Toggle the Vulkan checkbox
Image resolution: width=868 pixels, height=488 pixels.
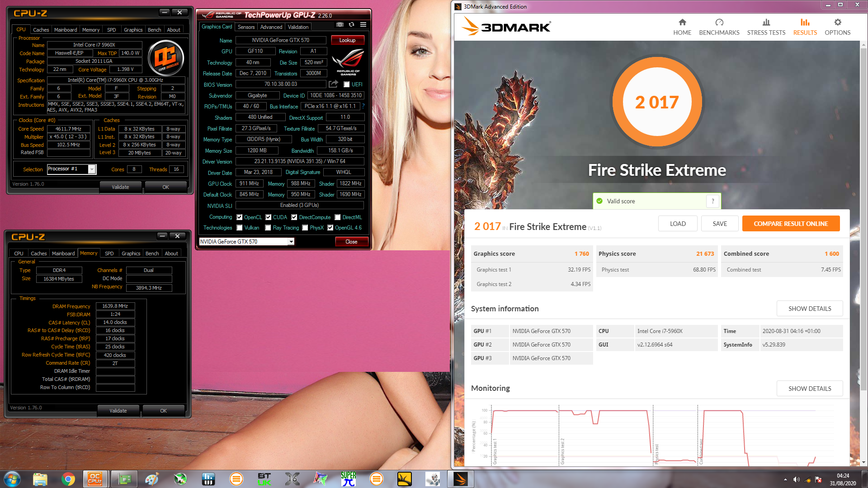[x=240, y=228]
